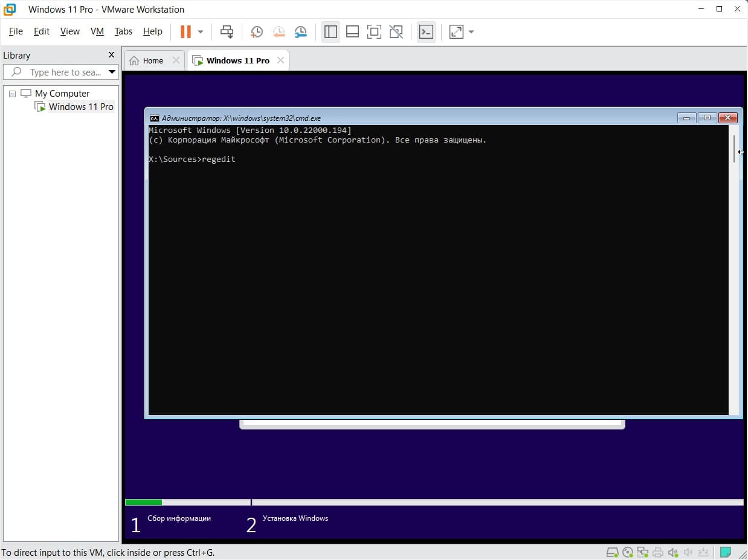Take a snapshot of this virtual machine
748x560 pixels.
[x=257, y=31]
